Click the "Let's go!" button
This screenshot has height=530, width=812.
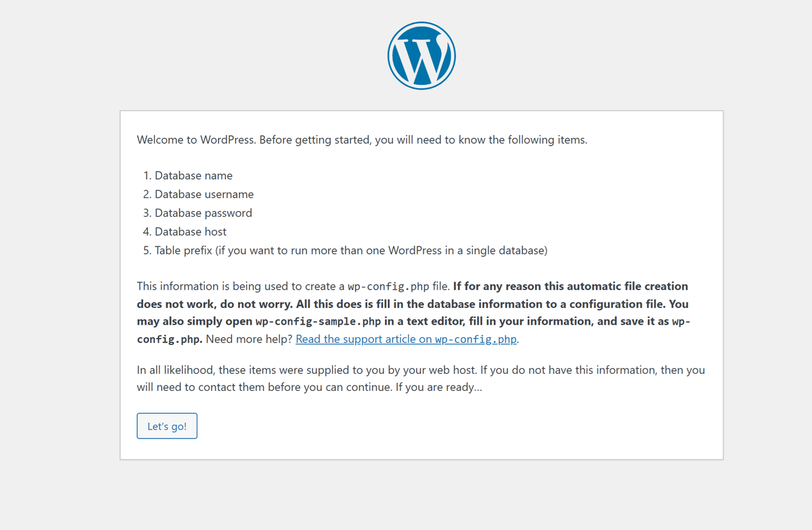click(x=167, y=426)
